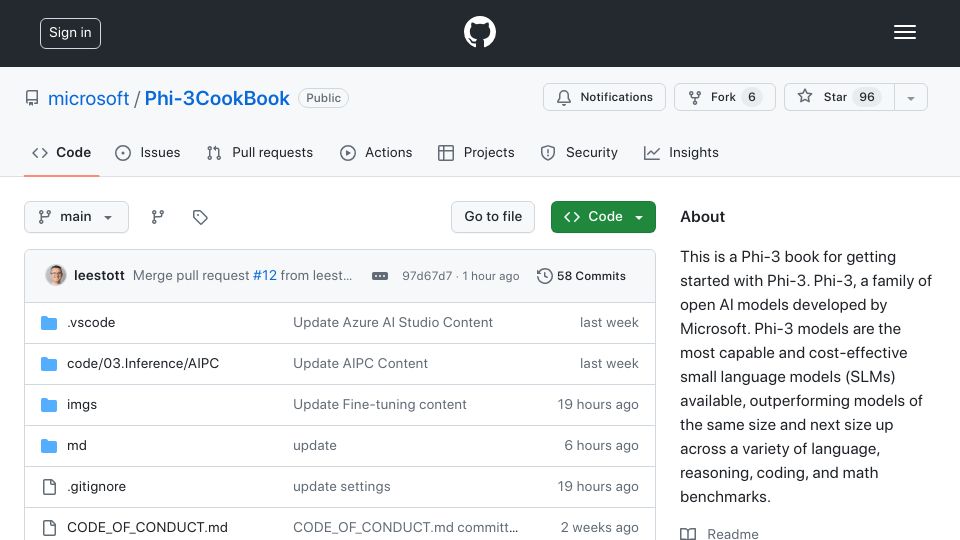Open the branches icon beside main dropdown
The width and height of the screenshot is (960, 540).
(158, 217)
